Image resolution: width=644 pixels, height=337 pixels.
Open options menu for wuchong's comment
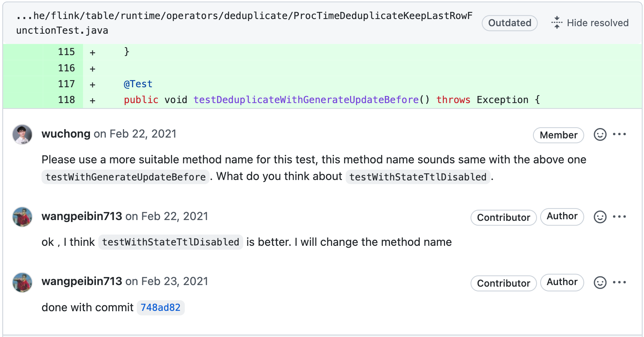tap(619, 134)
